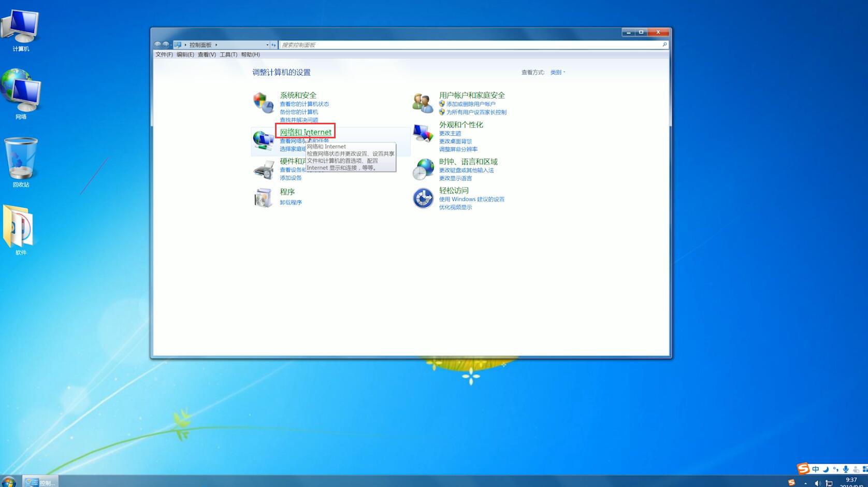Open the 类别 view-by dropdown
This screenshot has width=868, height=487.
tap(558, 73)
